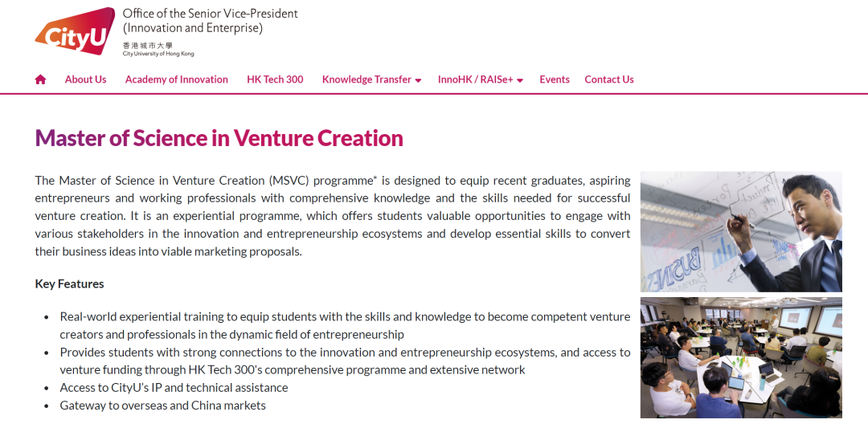Open the About Us menu item
The image size is (868, 432).
85,79
